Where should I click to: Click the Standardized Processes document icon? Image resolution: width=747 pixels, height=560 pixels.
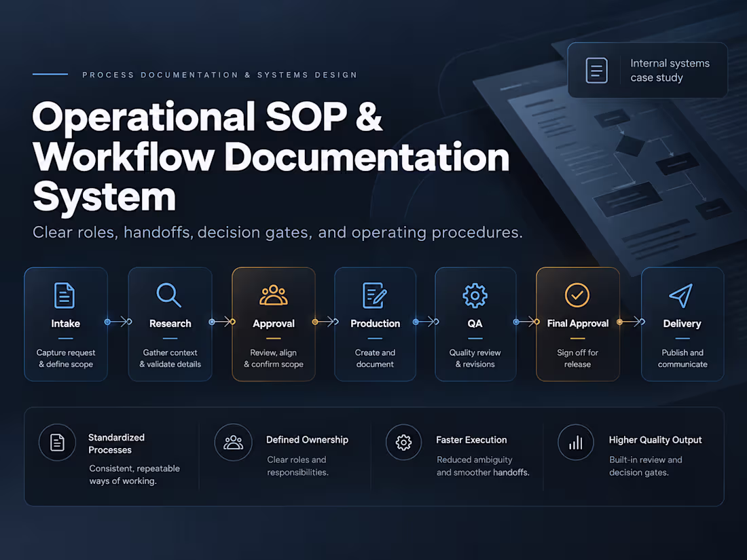(57, 443)
